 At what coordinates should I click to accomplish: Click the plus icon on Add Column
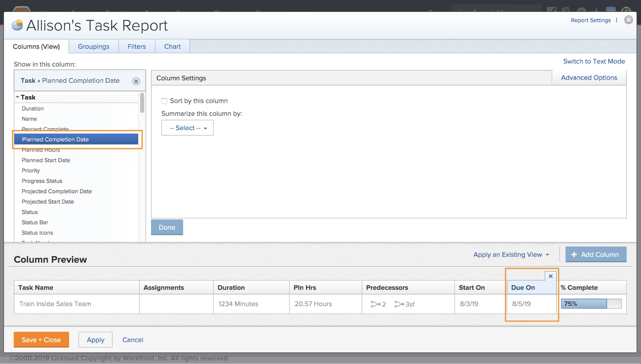(574, 254)
